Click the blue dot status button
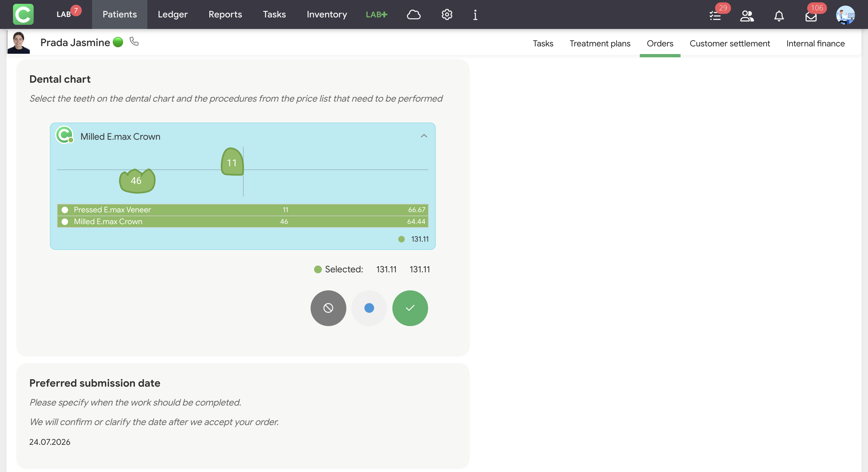 tap(369, 308)
